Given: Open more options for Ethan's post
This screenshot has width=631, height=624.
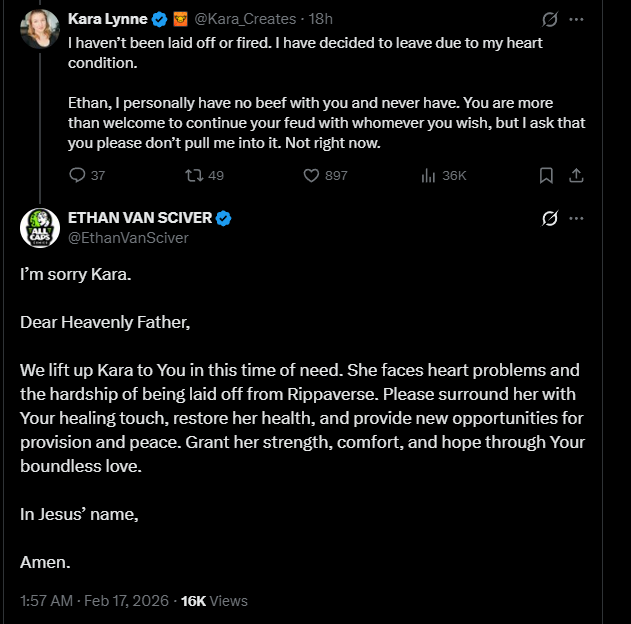Looking at the screenshot, I should click(576, 218).
